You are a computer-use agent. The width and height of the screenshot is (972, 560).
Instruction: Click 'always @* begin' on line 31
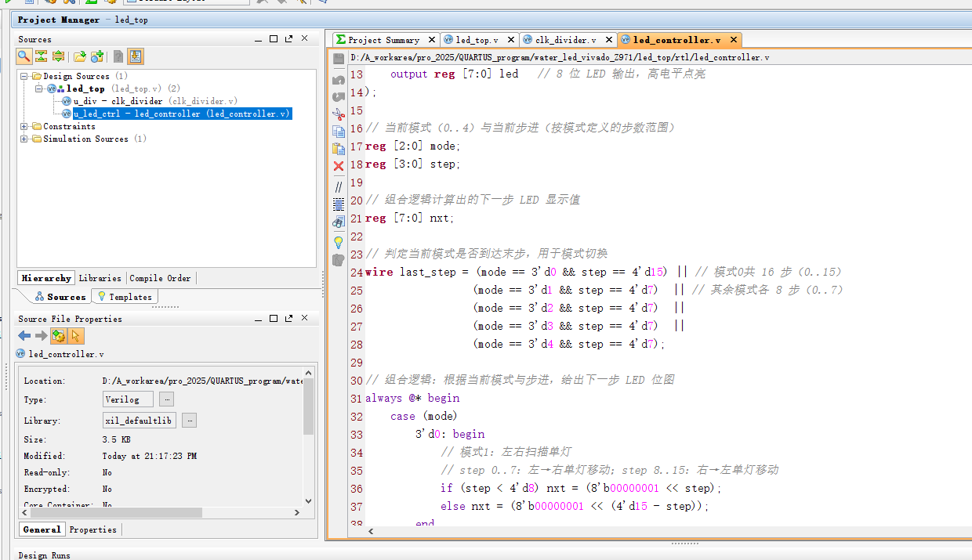tap(412, 398)
